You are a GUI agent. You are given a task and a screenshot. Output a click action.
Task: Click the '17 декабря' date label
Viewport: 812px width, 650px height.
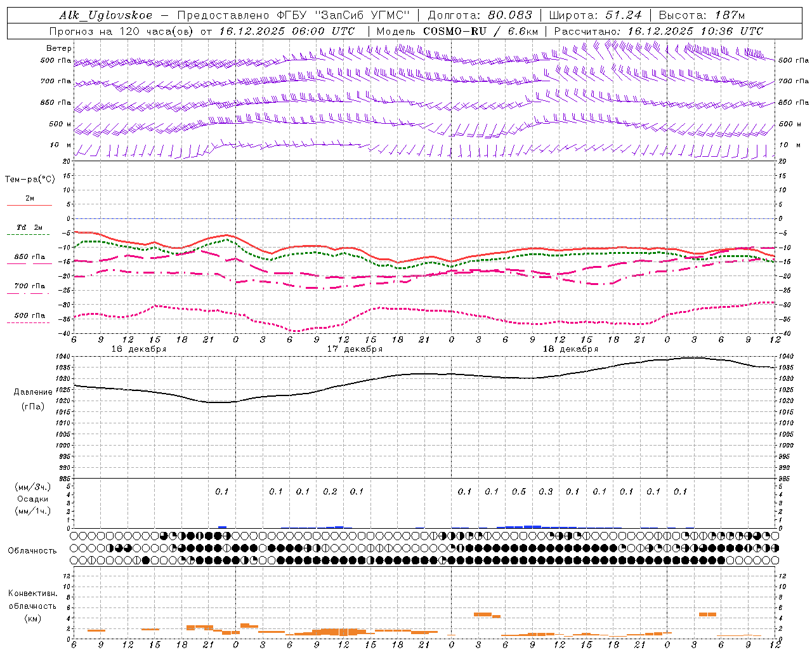point(355,349)
